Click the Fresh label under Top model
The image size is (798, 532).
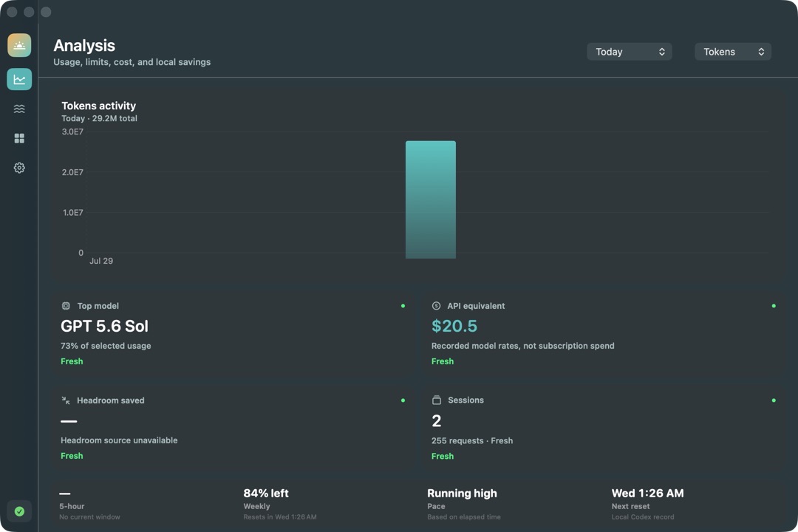click(72, 361)
